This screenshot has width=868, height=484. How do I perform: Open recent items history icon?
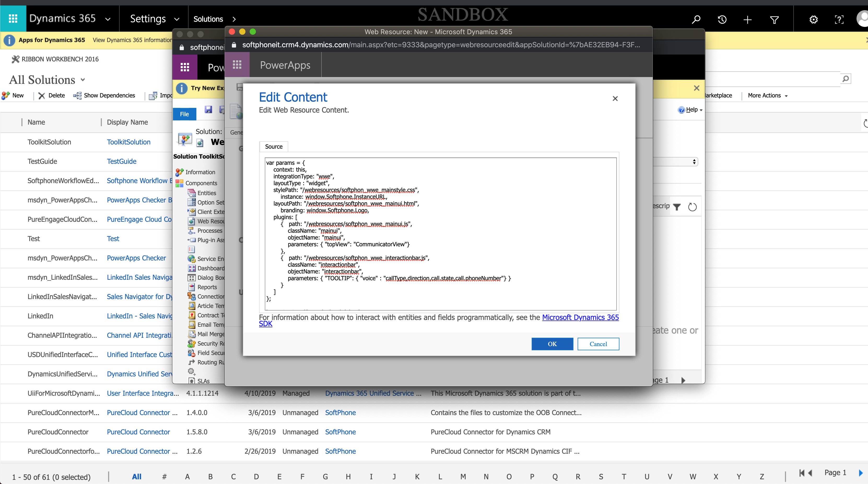(722, 20)
